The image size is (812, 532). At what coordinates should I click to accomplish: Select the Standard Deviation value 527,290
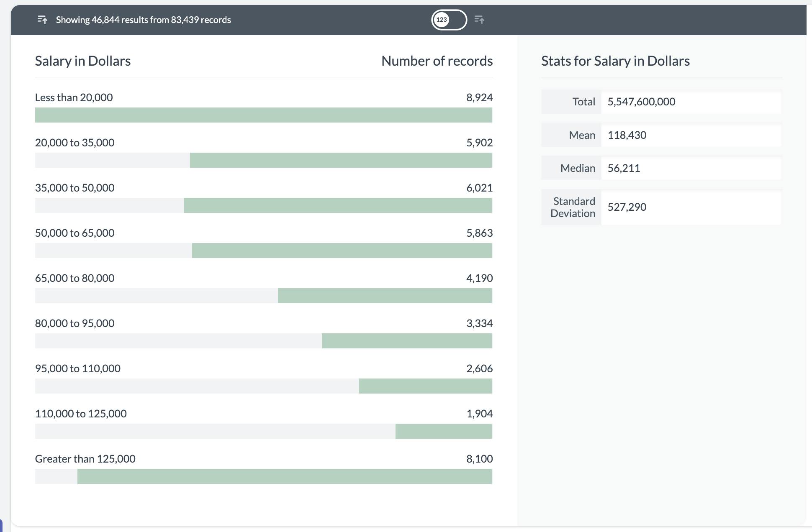627,207
